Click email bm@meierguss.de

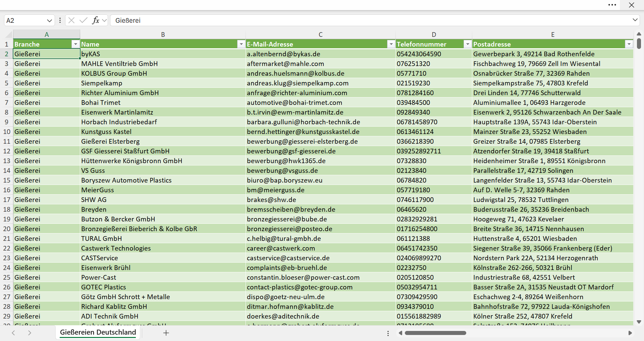(x=321, y=190)
